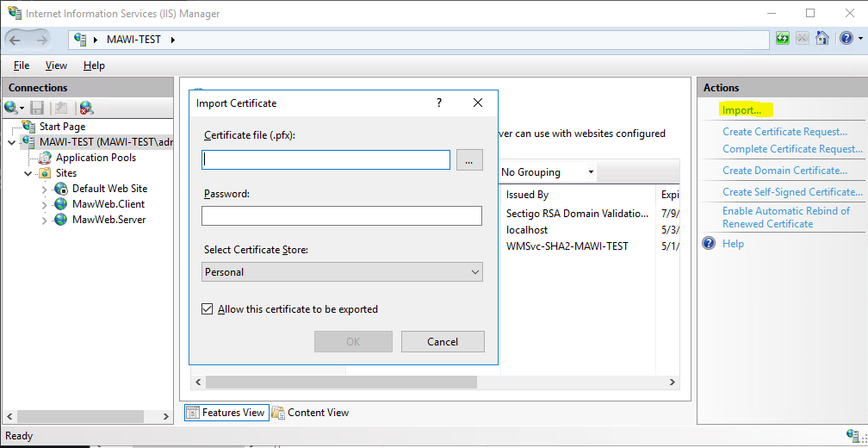This screenshot has width=868, height=448.
Task: Click Help link in Actions pane
Action: click(733, 244)
